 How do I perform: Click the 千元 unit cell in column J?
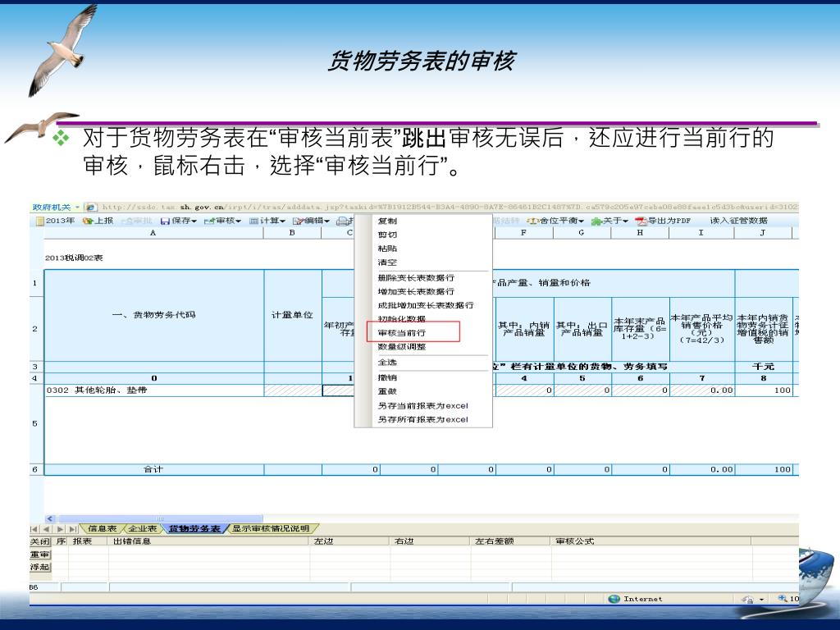(764, 367)
